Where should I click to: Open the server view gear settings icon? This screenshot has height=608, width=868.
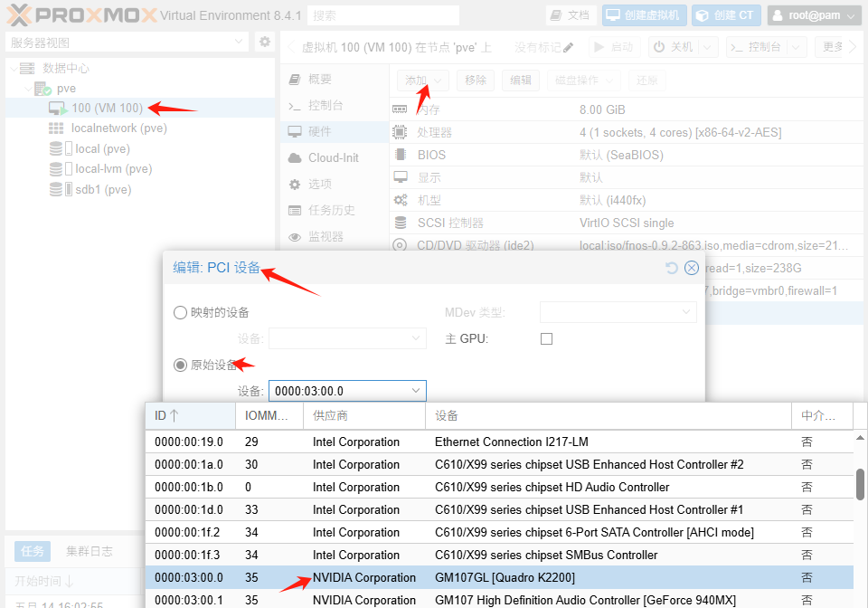(x=265, y=43)
